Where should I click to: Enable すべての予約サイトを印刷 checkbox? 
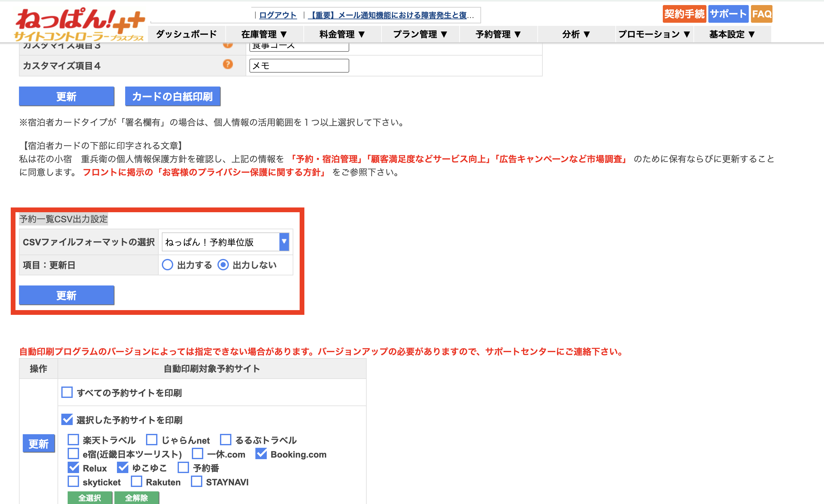tap(67, 392)
